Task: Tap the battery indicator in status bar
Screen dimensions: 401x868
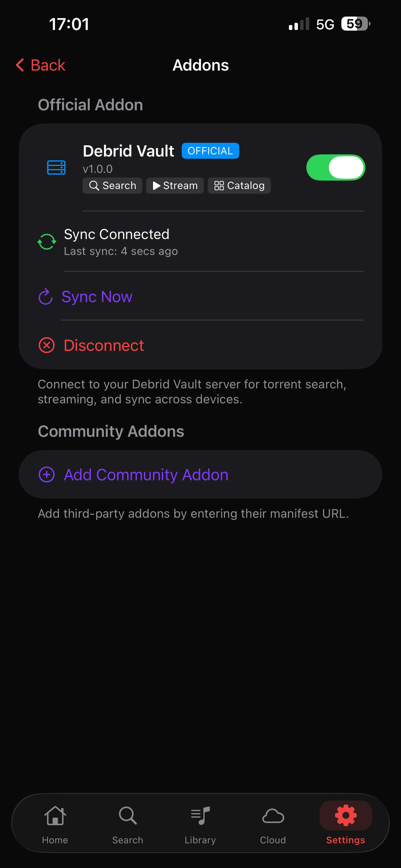Action: (x=355, y=24)
